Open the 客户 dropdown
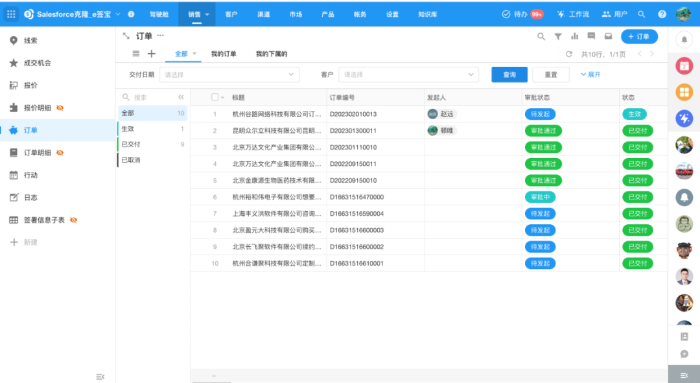The image size is (700, 383). [408, 75]
